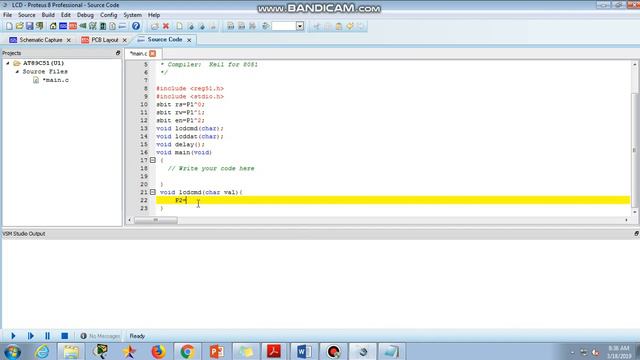Launch Google Chrome from the taskbar
The height and width of the screenshot is (360, 640).
click(187, 352)
